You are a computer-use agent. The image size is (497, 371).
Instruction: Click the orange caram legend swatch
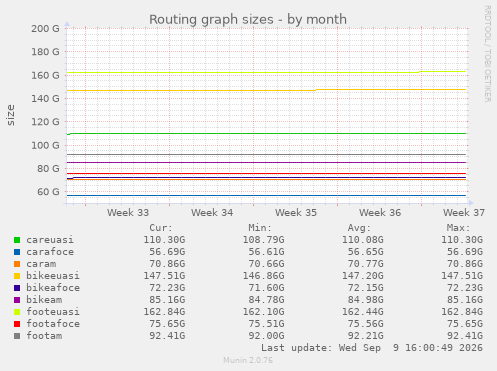pos(17,264)
